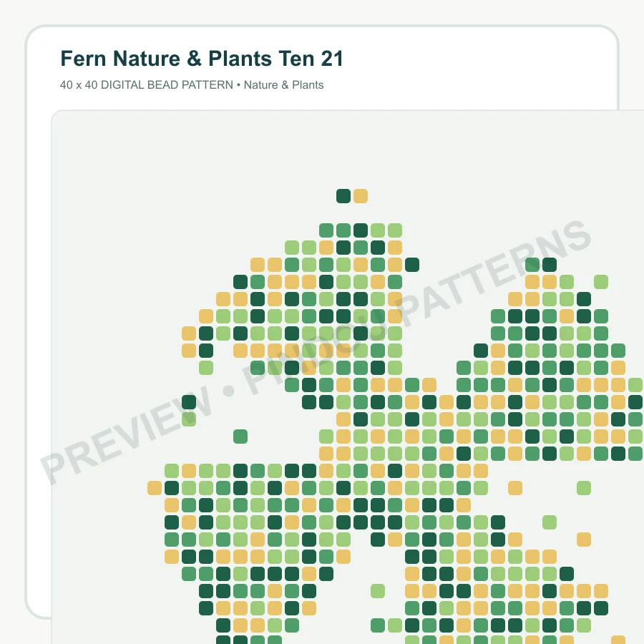Select the "40 x 40 DIGITAL BEAD PATTERN" subtitle

pos(147,85)
